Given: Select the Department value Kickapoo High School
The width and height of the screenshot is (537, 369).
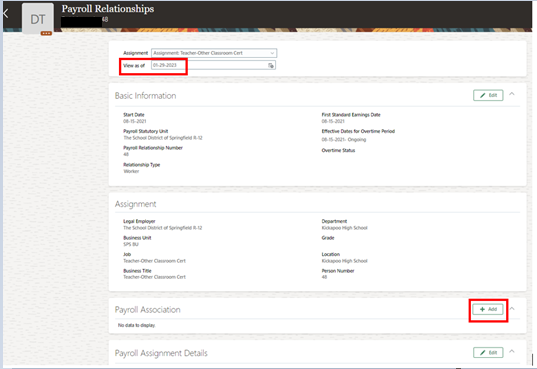Looking at the screenshot, I should click(345, 228).
